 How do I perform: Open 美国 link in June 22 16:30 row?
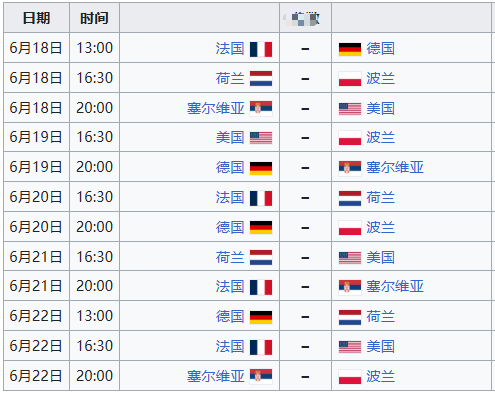click(380, 346)
